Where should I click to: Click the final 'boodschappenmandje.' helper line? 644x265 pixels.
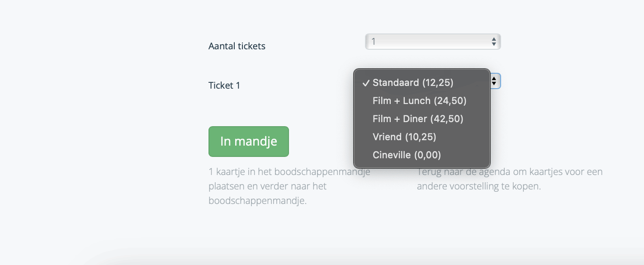(257, 201)
